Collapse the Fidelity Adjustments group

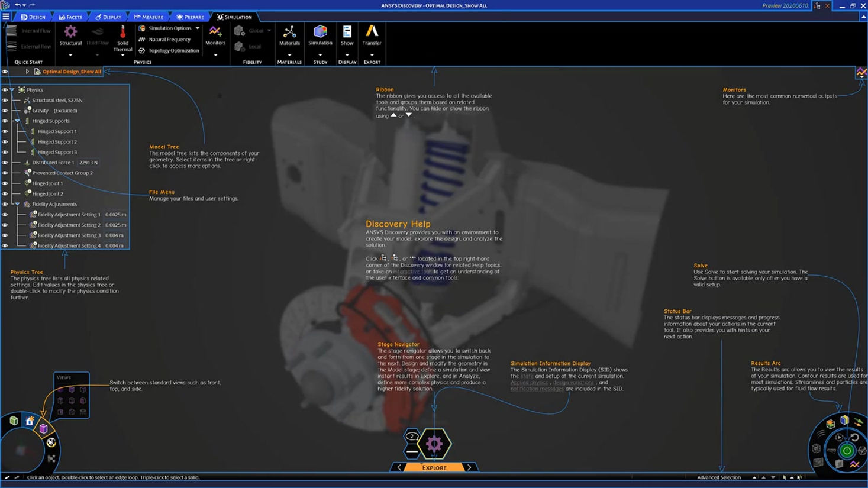(17, 204)
